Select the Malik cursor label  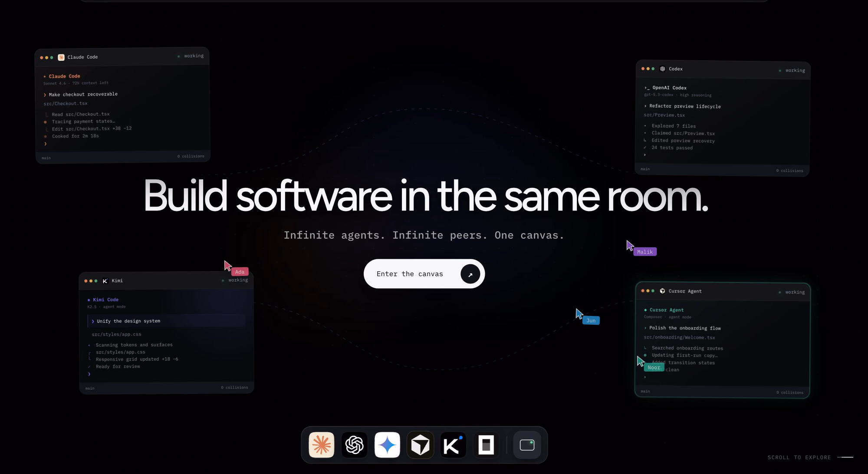[645, 252]
